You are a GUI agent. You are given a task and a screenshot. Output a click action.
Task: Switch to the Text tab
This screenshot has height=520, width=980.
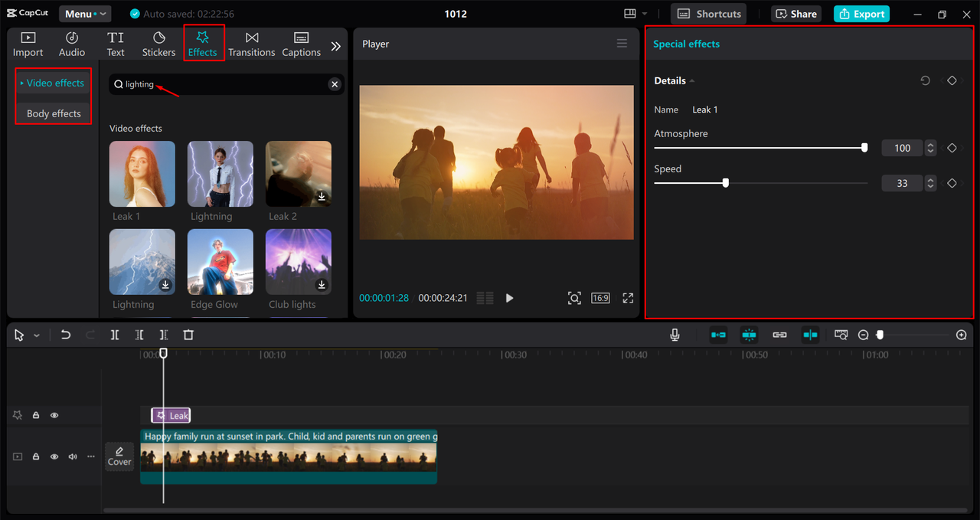click(116, 44)
